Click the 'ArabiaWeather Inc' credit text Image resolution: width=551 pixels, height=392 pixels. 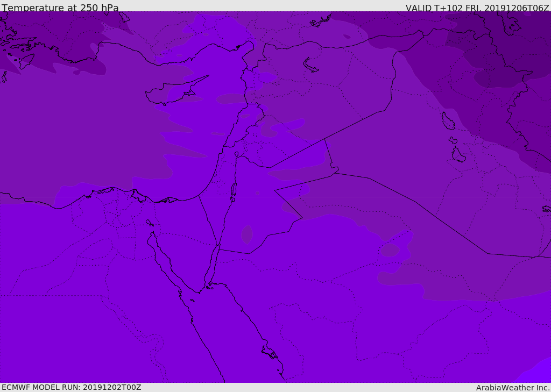513,388
